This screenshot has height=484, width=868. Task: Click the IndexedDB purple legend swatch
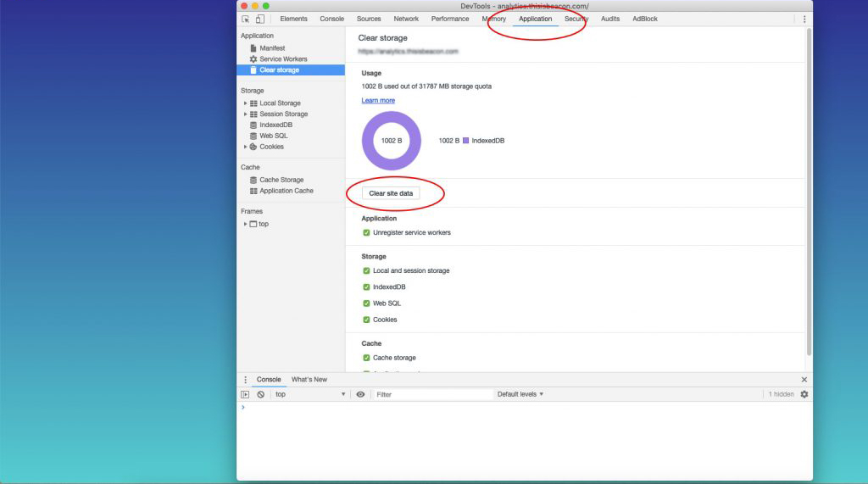(466, 141)
